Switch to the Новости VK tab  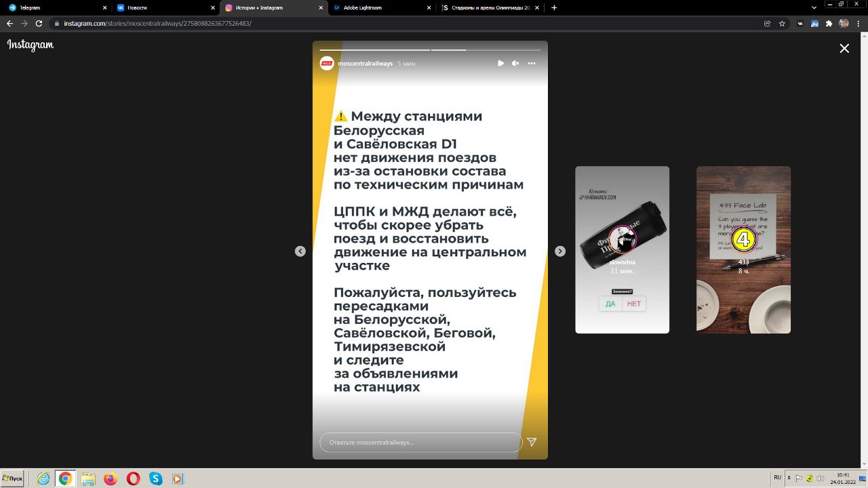point(165,7)
